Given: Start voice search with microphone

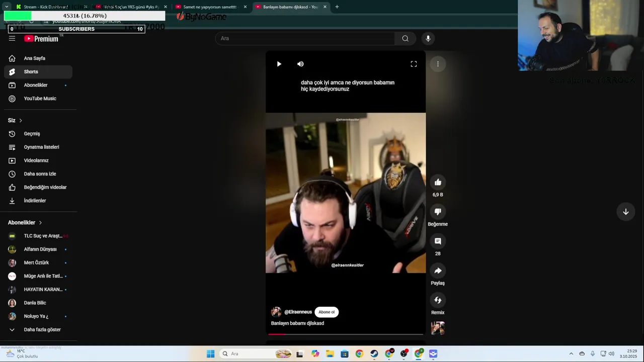Looking at the screenshot, I should 428,38.
